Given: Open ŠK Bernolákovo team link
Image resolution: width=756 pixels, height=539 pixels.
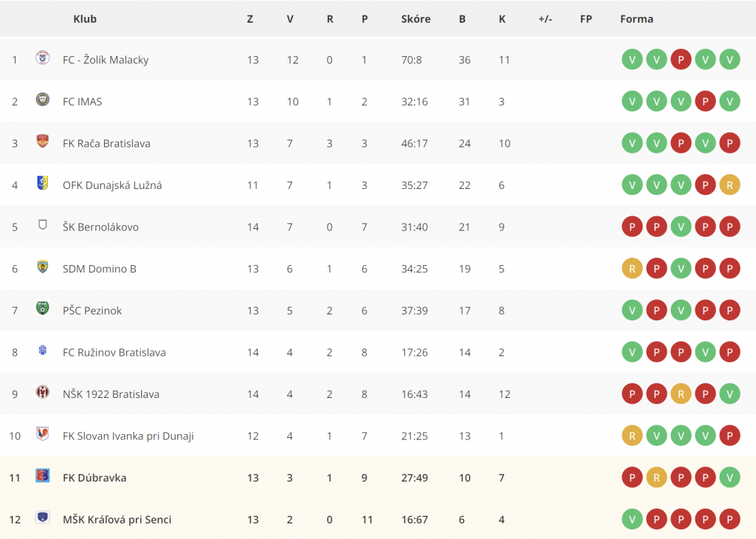Looking at the screenshot, I should pos(100,227).
